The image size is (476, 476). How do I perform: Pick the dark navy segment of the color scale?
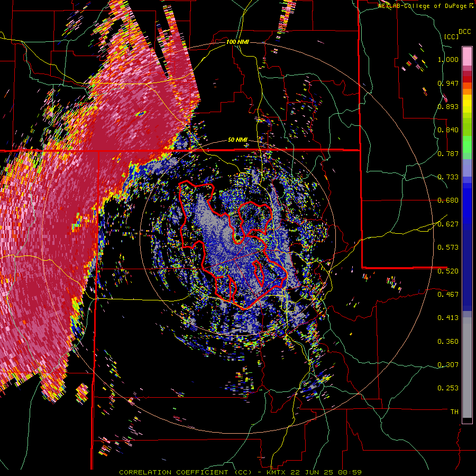tap(467, 270)
